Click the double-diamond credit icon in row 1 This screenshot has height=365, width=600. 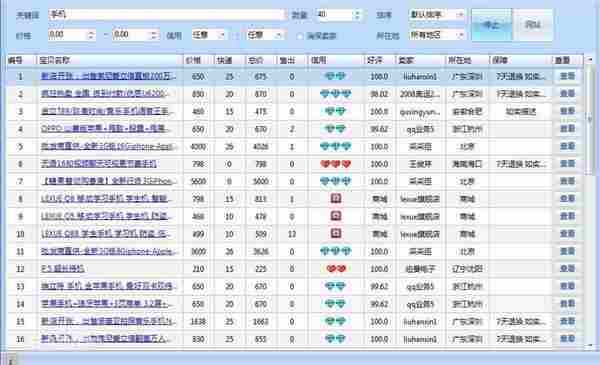(335, 77)
